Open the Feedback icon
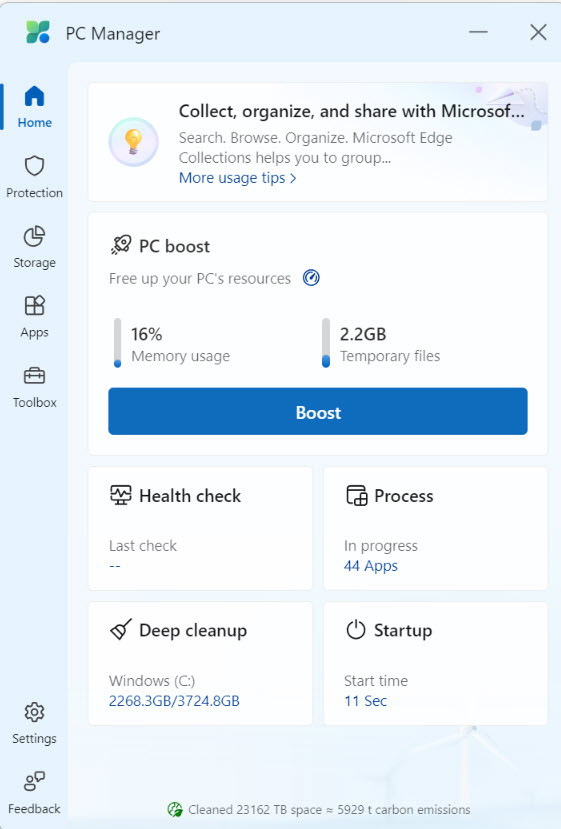The width and height of the screenshot is (561, 829). click(x=34, y=781)
